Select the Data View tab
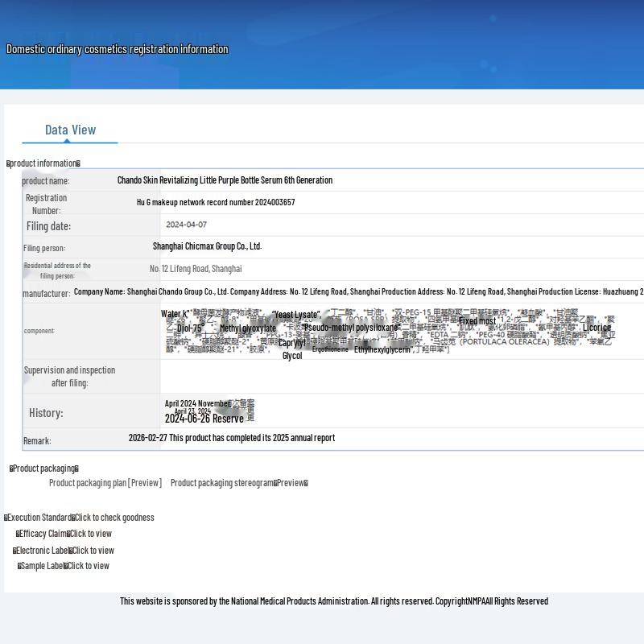644x644 pixels. (70, 130)
